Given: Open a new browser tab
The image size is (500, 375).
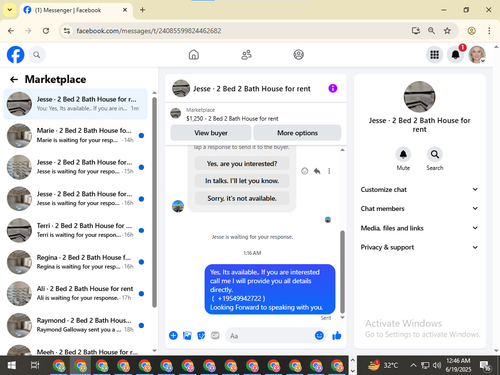Looking at the screenshot, I should point(142,10).
